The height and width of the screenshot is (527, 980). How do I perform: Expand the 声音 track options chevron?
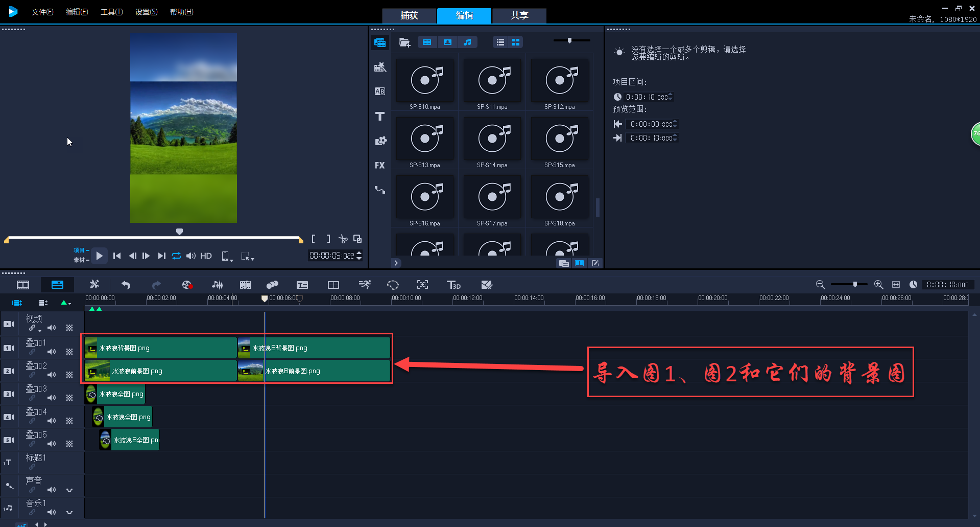[69, 490]
